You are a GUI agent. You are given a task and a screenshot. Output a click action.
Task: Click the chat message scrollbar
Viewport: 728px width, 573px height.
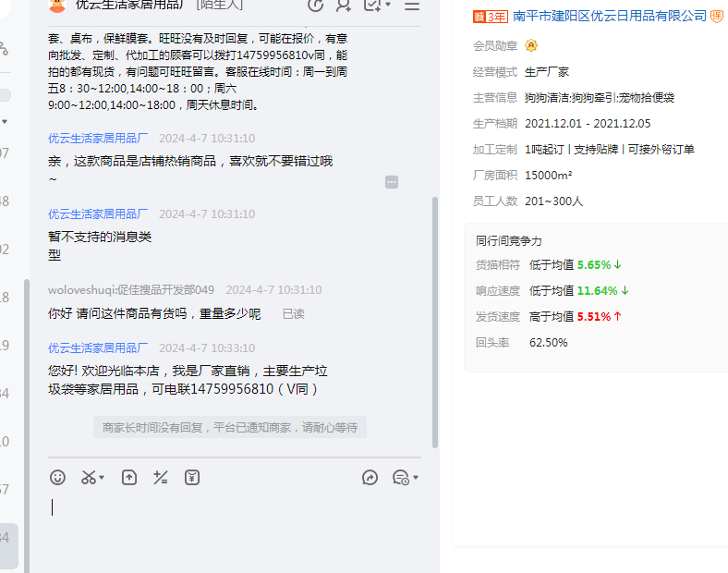435,314
